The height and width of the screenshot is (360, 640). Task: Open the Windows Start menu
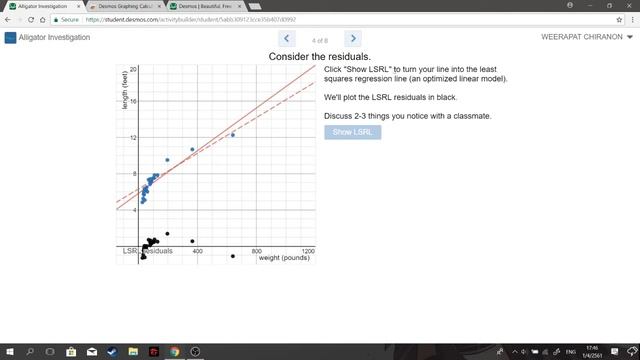(10, 351)
